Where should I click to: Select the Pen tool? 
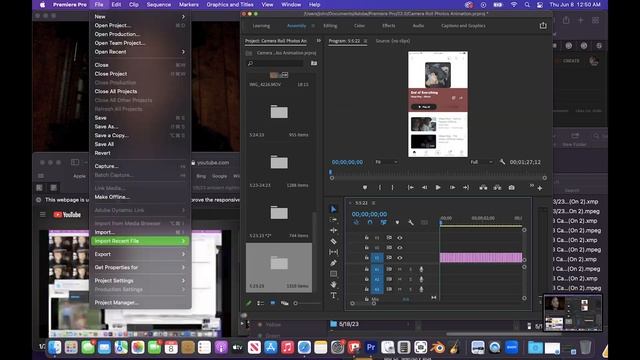pyautogui.click(x=333, y=263)
